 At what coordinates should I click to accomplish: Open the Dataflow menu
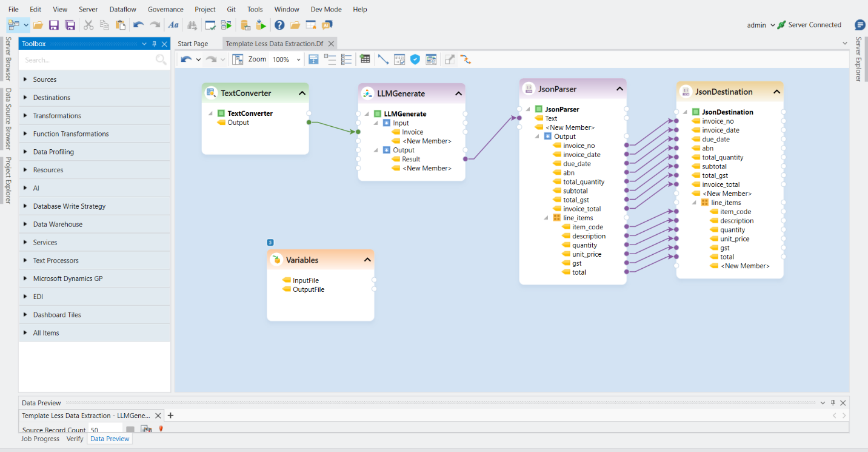click(x=123, y=9)
